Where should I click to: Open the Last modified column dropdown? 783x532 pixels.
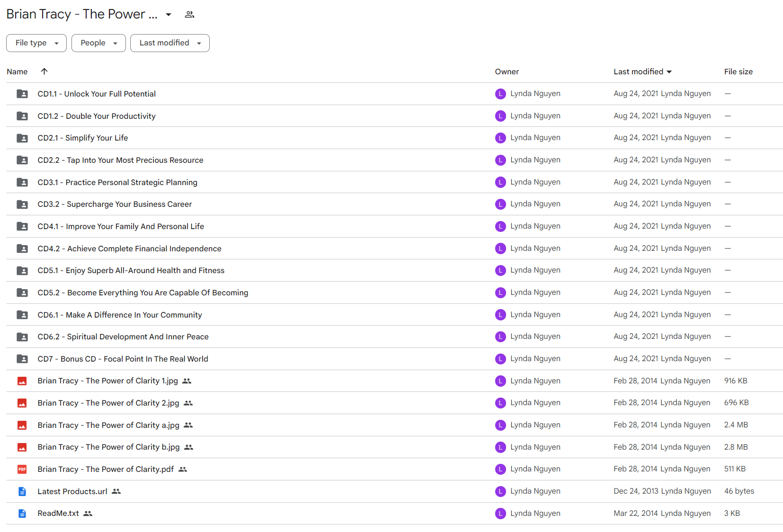pyautogui.click(x=669, y=72)
